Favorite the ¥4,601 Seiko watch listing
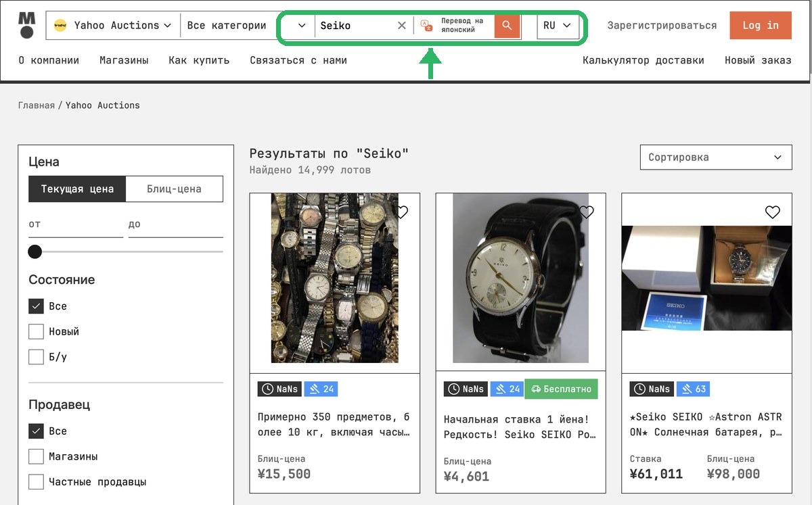 tap(587, 212)
